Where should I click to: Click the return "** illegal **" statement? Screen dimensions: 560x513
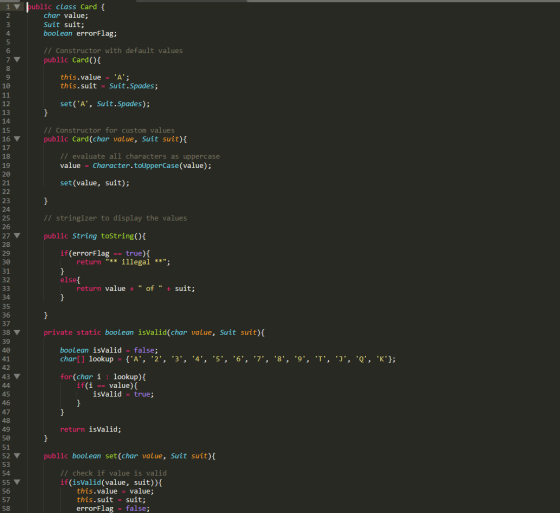click(124, 262)
